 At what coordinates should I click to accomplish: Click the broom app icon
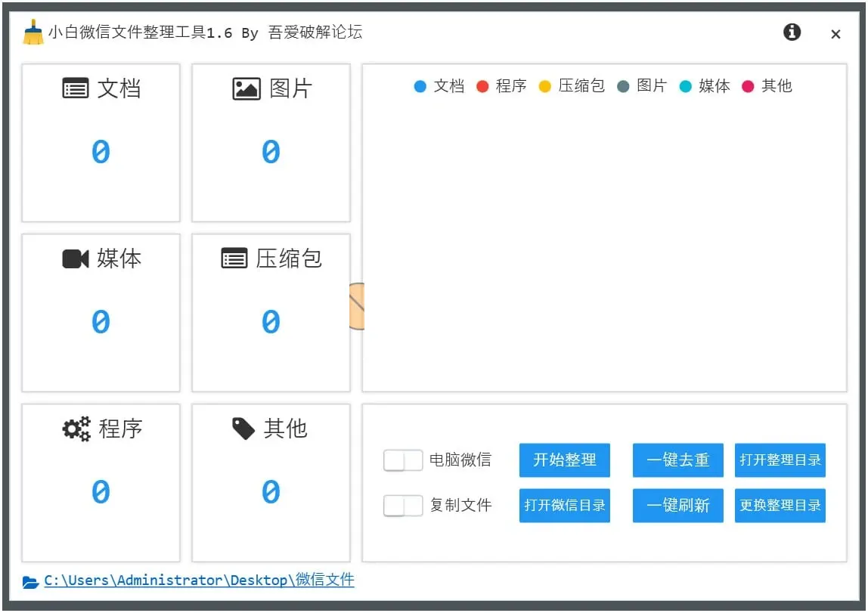[x=33, y=33]
